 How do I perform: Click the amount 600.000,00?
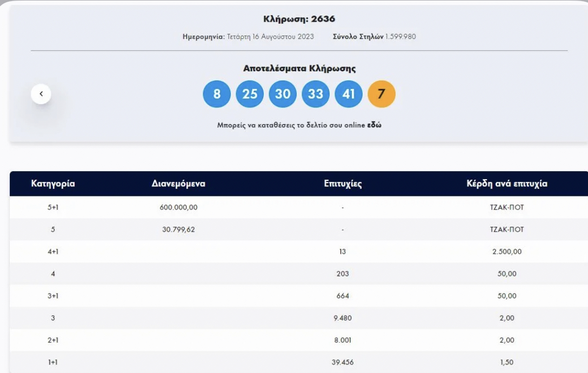coord(178,207)
